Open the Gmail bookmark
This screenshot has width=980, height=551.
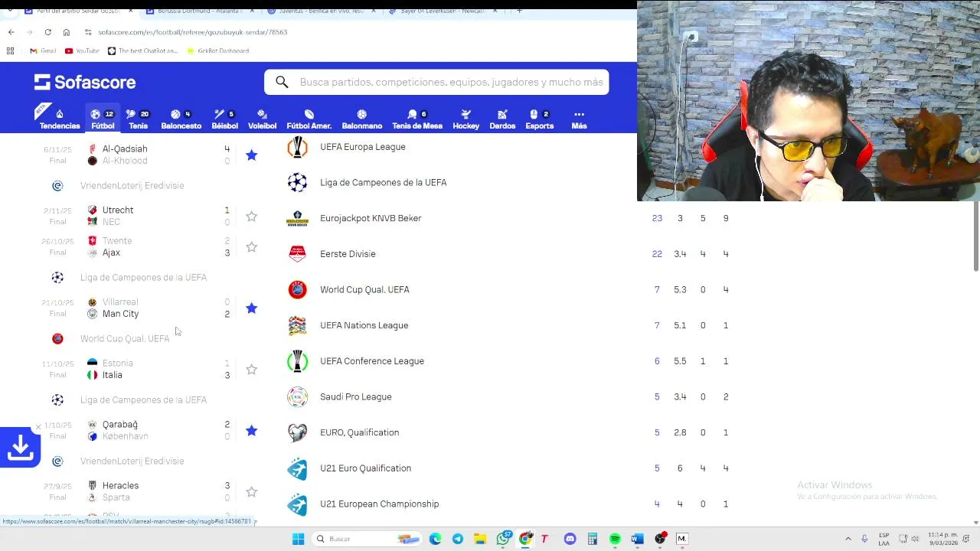tap(43, 51)
